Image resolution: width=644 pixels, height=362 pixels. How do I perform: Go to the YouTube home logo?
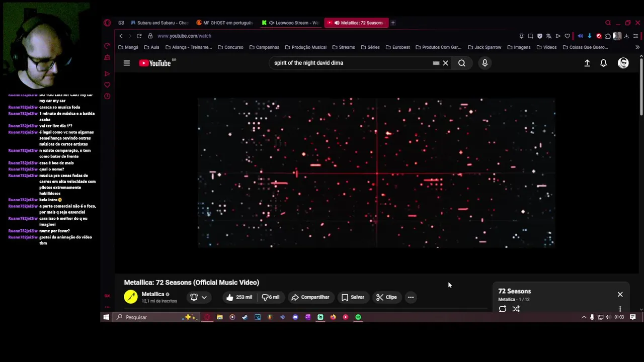point(155,63)
